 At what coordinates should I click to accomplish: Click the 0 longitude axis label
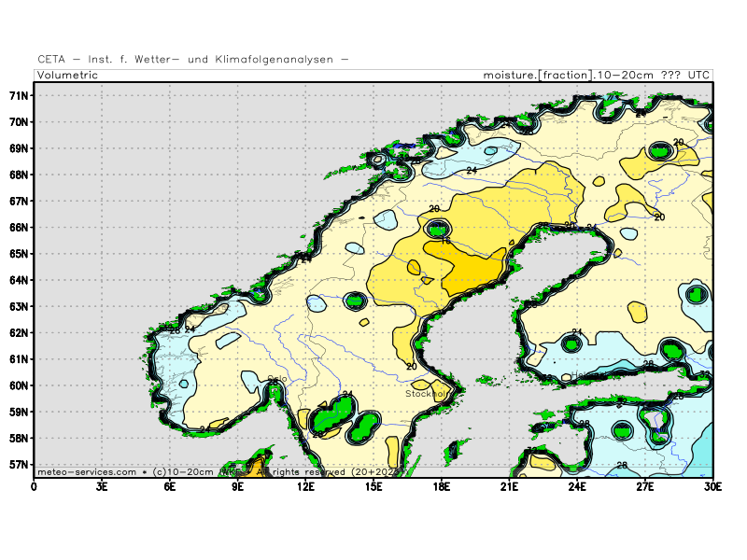tap(34, 486)
